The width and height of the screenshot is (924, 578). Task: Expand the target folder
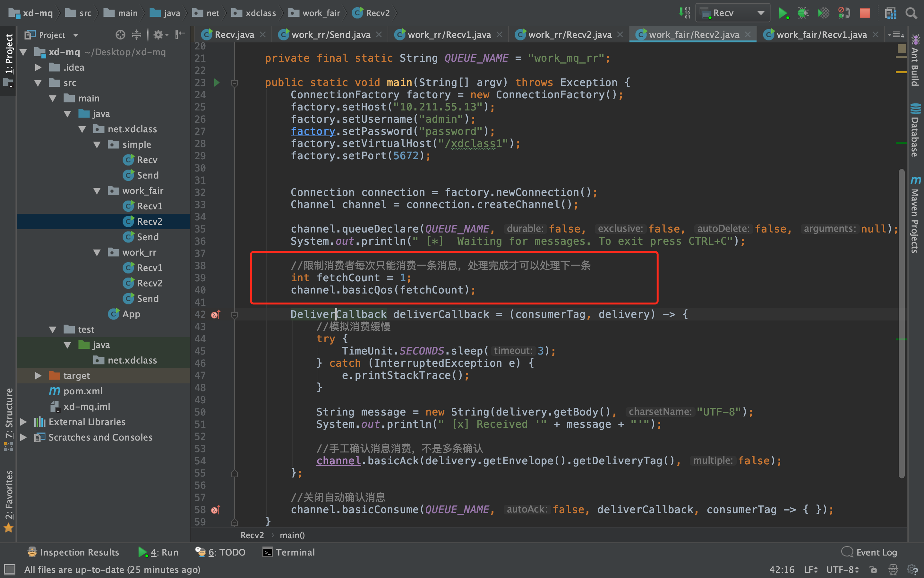click(x=38, y=376)
